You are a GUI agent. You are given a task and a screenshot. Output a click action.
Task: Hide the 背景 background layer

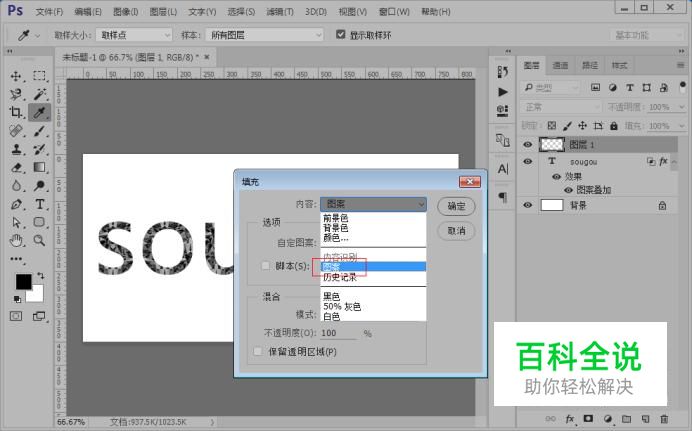(527, 205)
